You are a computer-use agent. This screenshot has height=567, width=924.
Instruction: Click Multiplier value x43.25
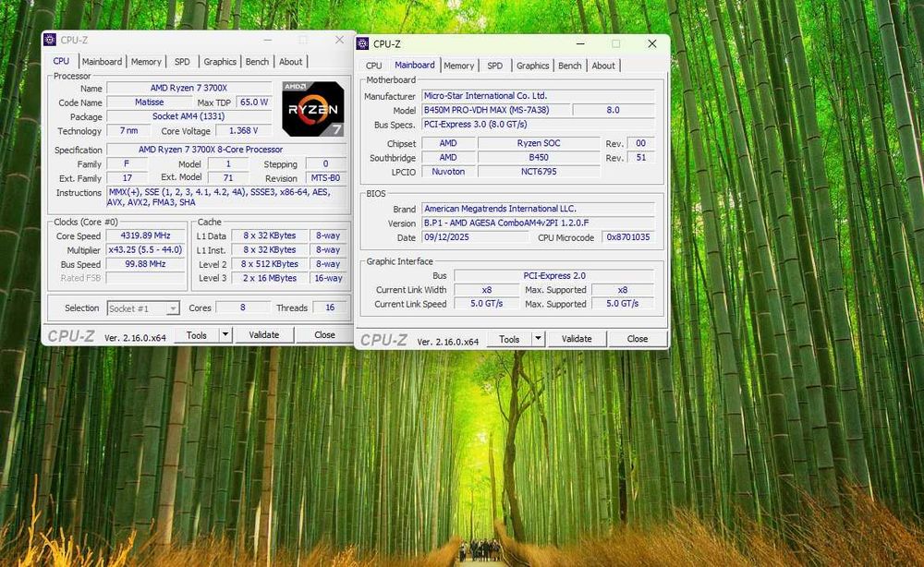[145, 249]
